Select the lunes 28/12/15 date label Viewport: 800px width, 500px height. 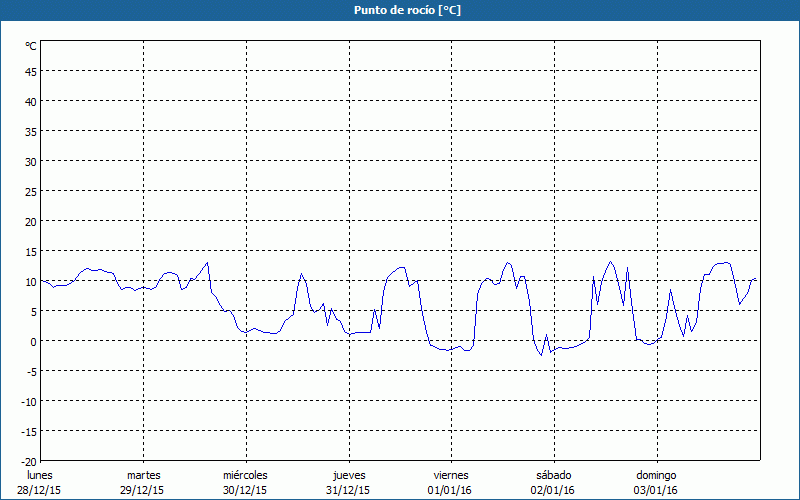39,483
